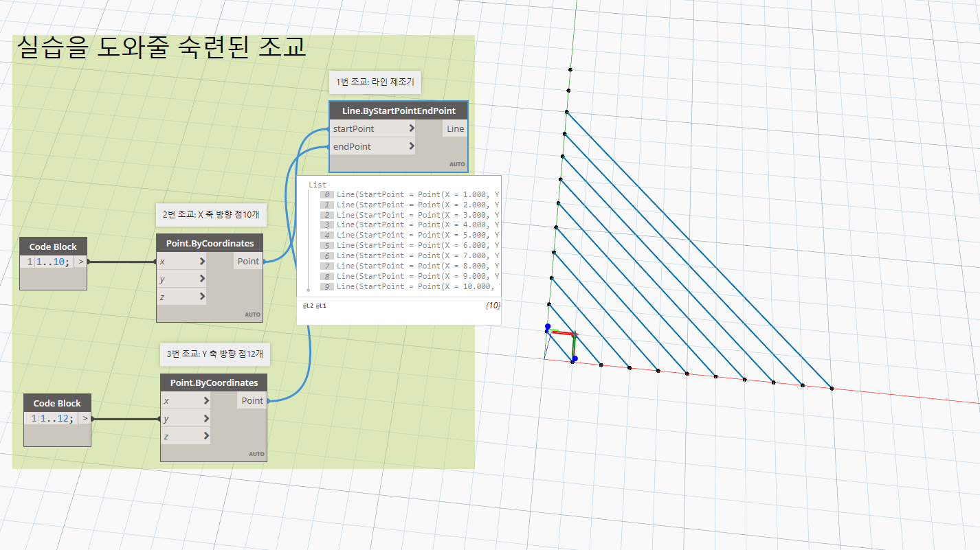Select the note '3번 조교: Y 축 방향 점12개'
This screenshot has width=980, height=550.
point(215,354)
